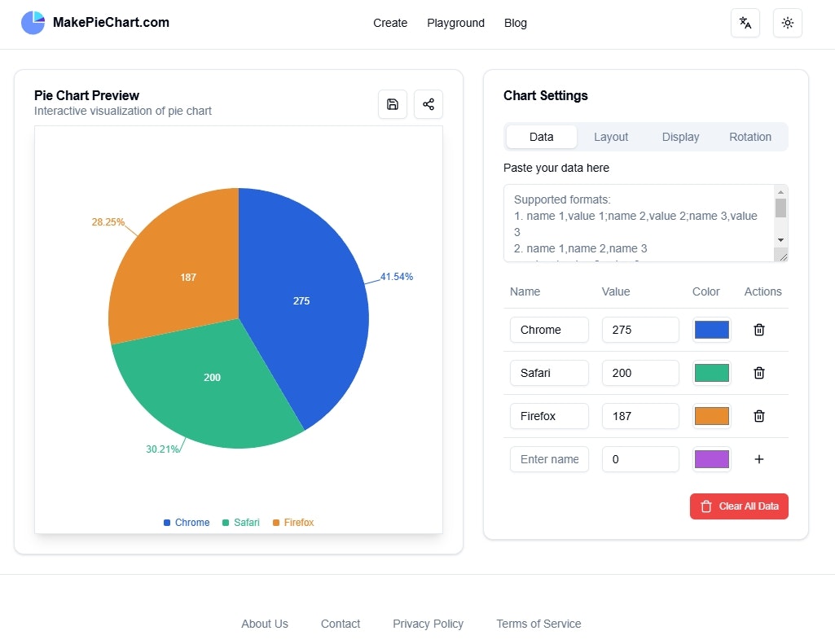The width and height of the screenshot is (835, 644).
Task: Open the language translation selector
Action: click(745, 23)
